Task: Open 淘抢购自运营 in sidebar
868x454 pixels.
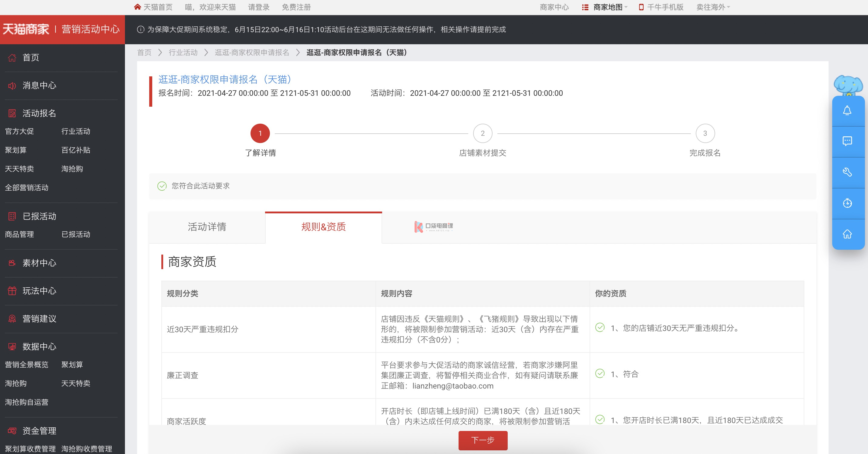Action: 27,402
